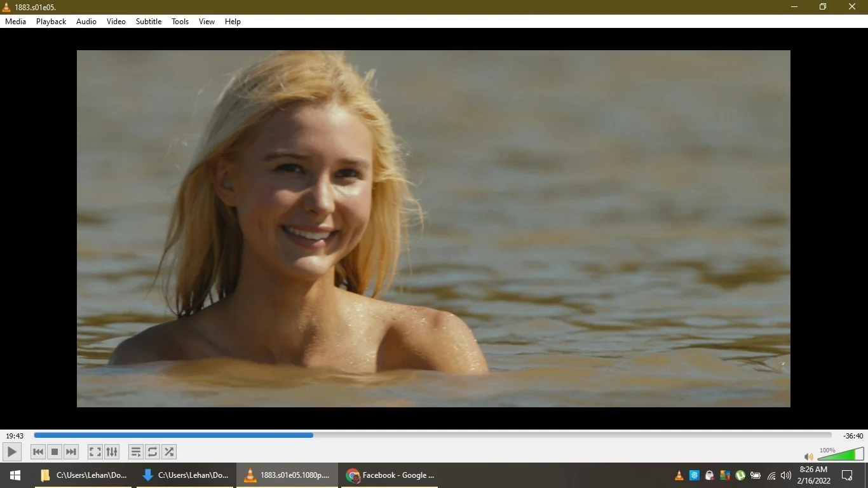
Task: Open the Help menu
Action: pyautogui.click(x=233, y=22)
